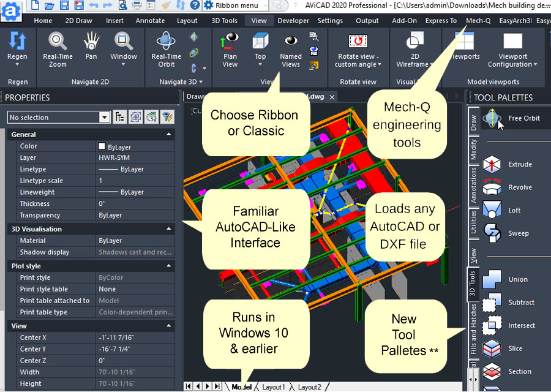
Task: Jump to last layout tab arrow
Action: 217,386
